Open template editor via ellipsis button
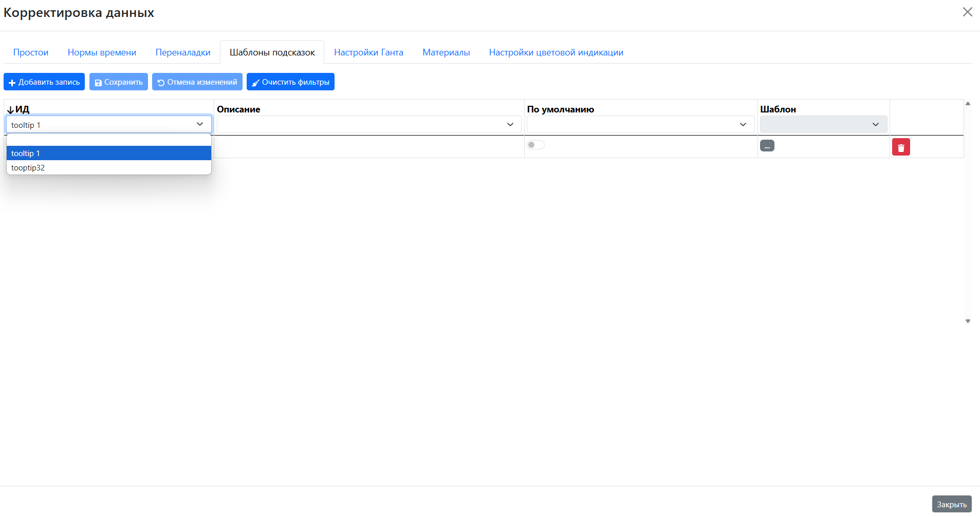This screenshot has height=517, width=980. pos(767,146)
